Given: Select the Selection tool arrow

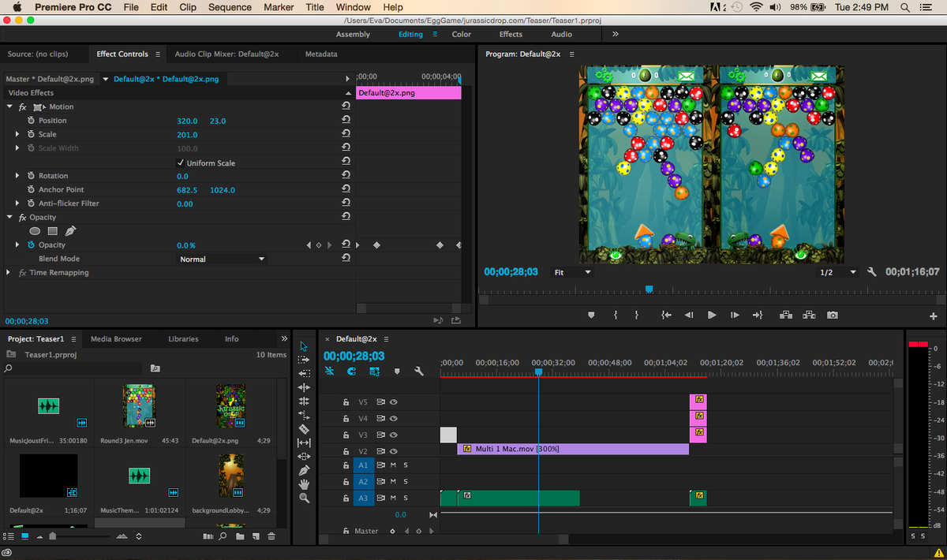Looking at the screenshot, I should coord(304,345).
